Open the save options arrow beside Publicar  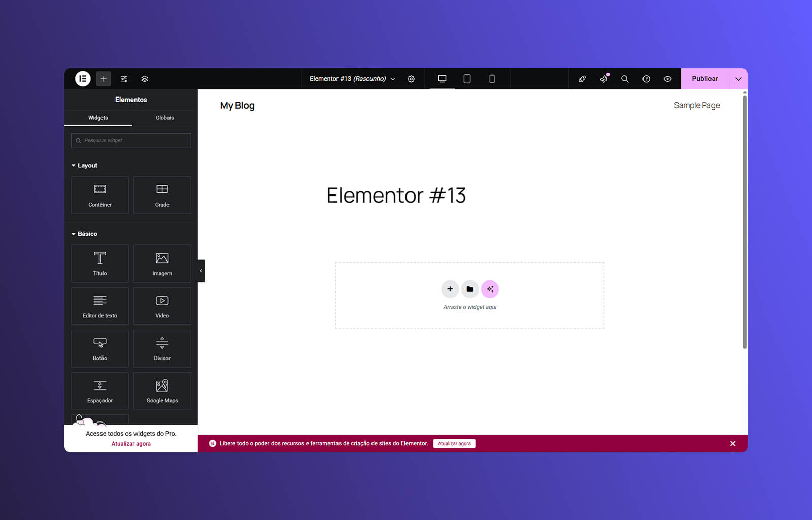(738, 79)
